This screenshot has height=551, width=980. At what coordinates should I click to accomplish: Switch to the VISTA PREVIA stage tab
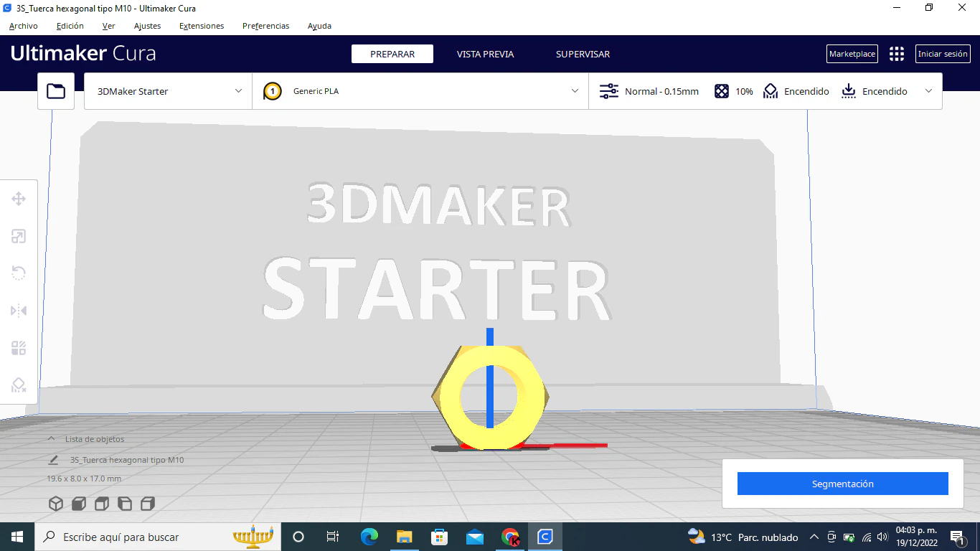pyautogui.click(x=486, y=54)
